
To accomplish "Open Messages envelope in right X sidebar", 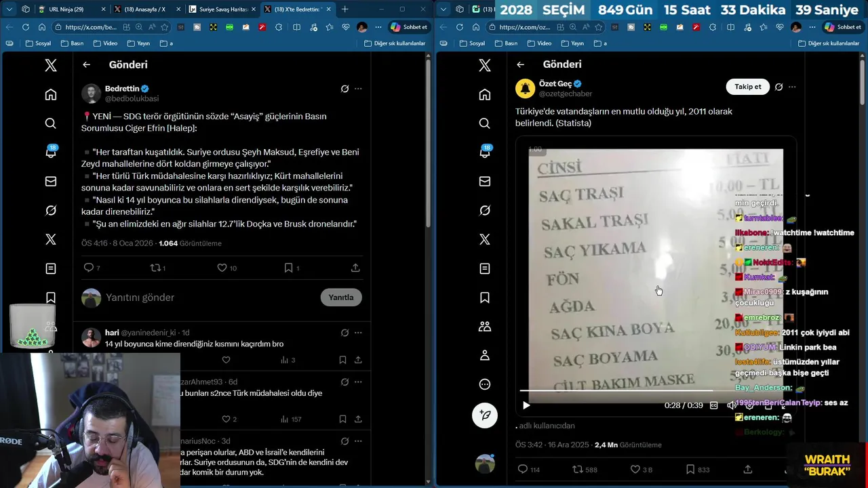I will (x=485, y=182).
